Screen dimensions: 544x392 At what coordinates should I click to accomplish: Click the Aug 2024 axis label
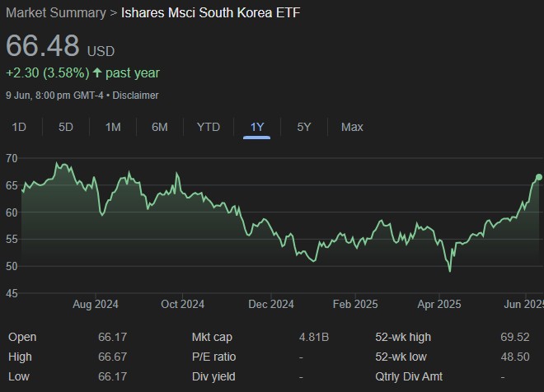click(96, 304)
